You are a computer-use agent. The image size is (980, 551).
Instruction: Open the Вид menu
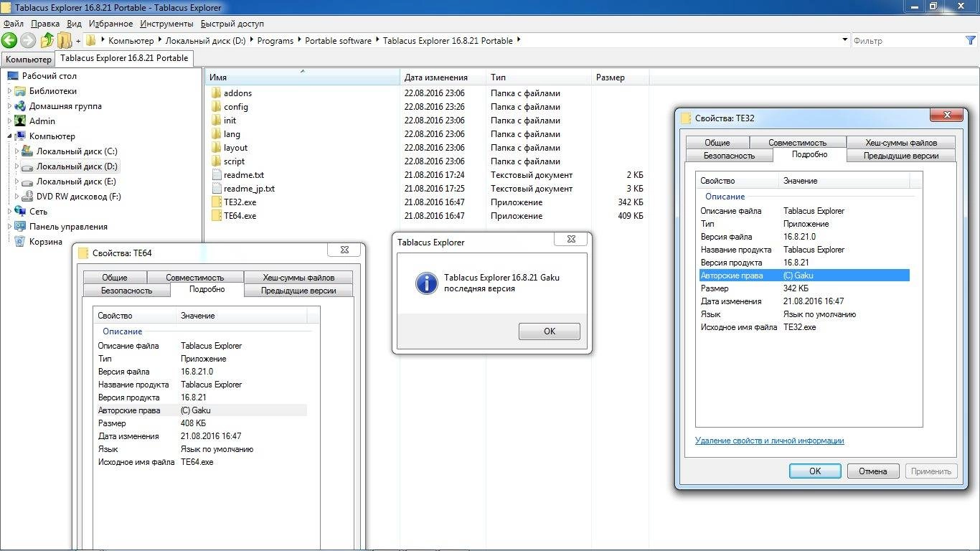[x=74, y=24]
